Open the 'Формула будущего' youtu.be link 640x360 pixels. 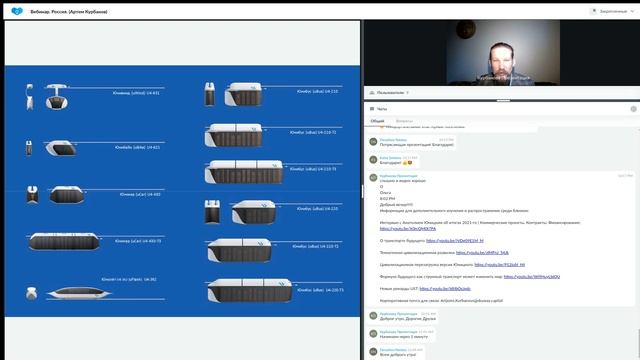(532, 277)
